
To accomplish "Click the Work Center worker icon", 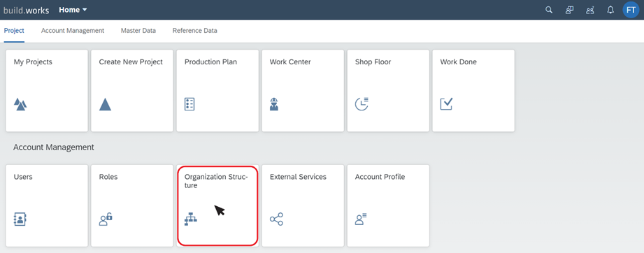I will click(x=274, y=104).
